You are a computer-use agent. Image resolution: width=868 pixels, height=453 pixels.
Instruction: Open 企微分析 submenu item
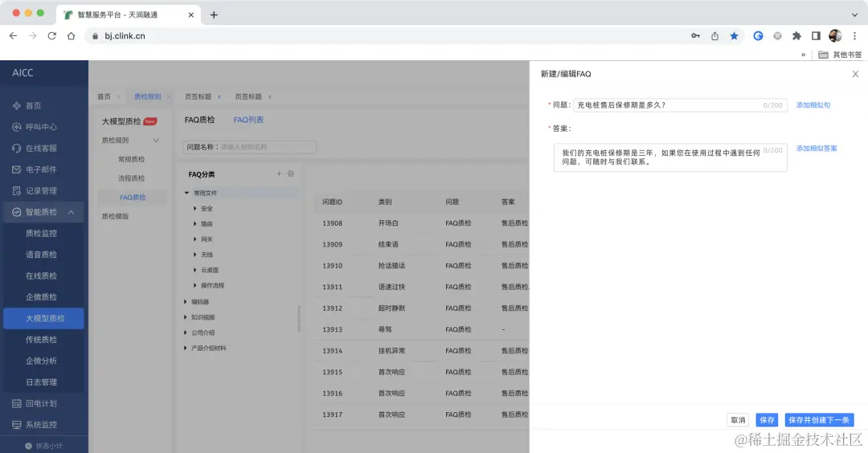tap(42, 361)
